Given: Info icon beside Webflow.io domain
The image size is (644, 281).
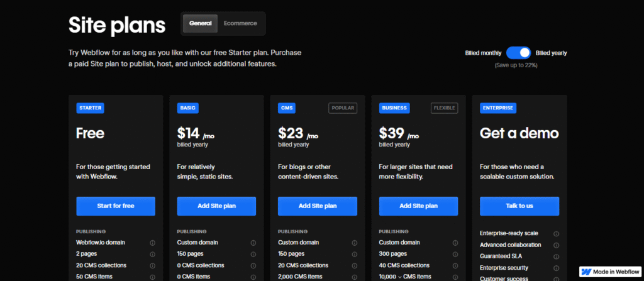Looking at the screenshot, I should (152, 243).
